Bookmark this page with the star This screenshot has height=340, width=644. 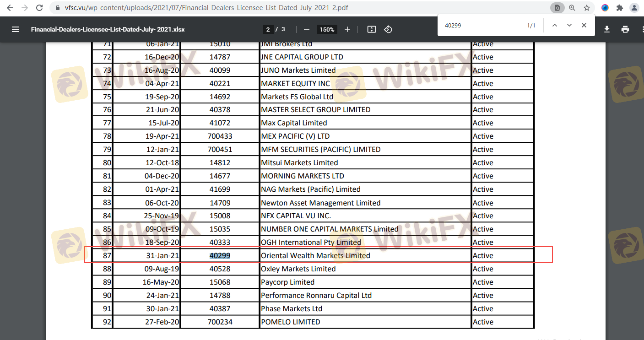pyautogui.click(x=587, y=8)
